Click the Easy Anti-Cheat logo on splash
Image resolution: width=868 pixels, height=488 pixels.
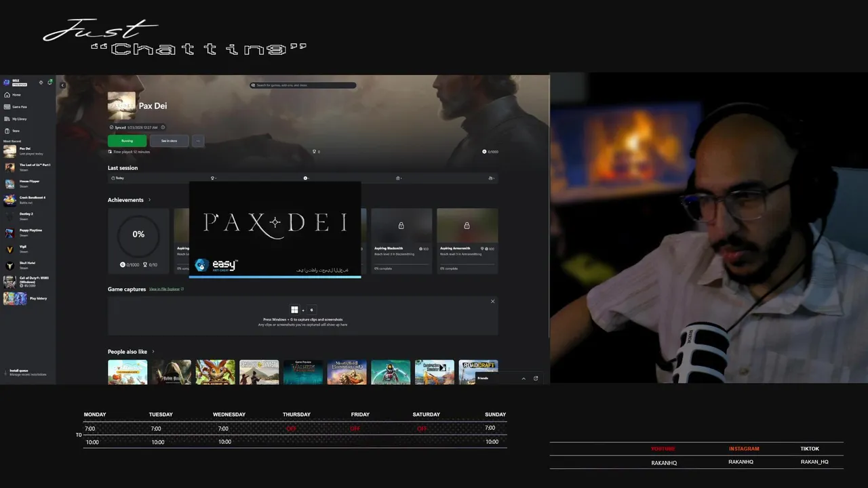216,265
